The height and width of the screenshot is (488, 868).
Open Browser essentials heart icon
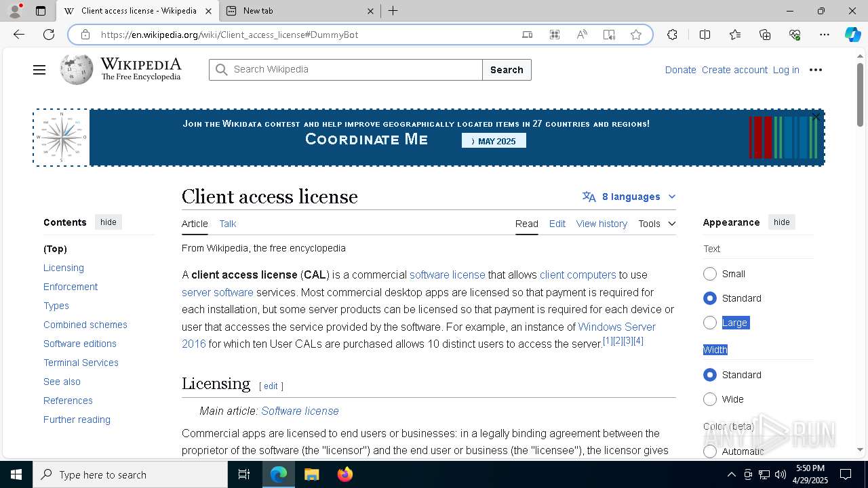click(795, 35)
